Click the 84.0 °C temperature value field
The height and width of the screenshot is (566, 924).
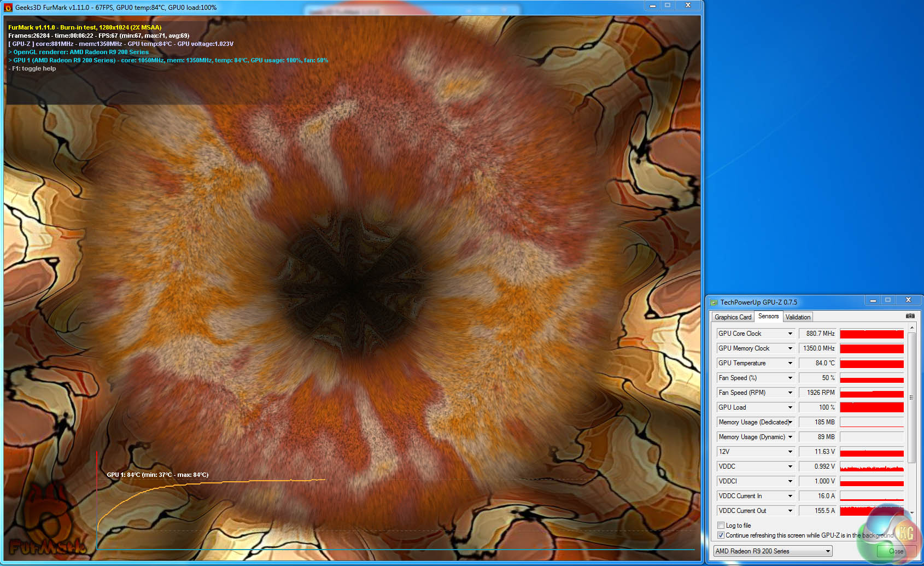pos(817,363)
